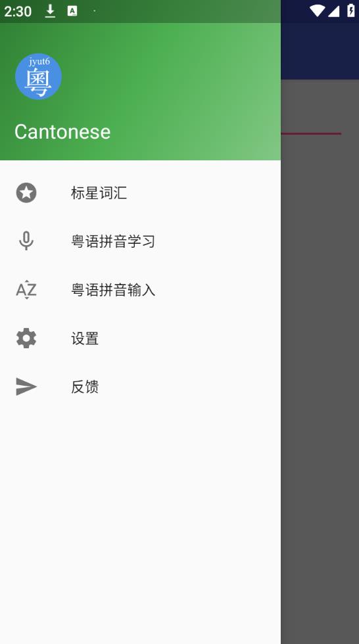Tap the paper plane feedback icon
The image size is (359, 644).
click(x=26, y=386)
